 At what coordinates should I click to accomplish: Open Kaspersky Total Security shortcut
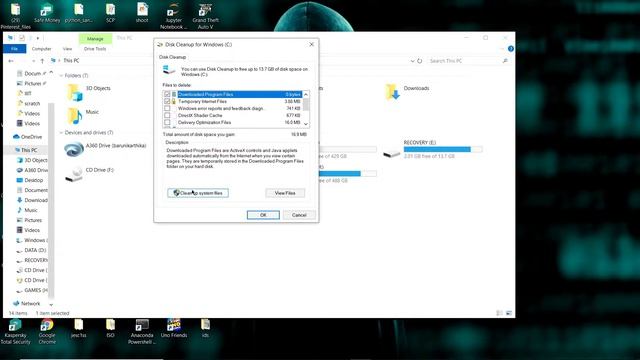15,331
